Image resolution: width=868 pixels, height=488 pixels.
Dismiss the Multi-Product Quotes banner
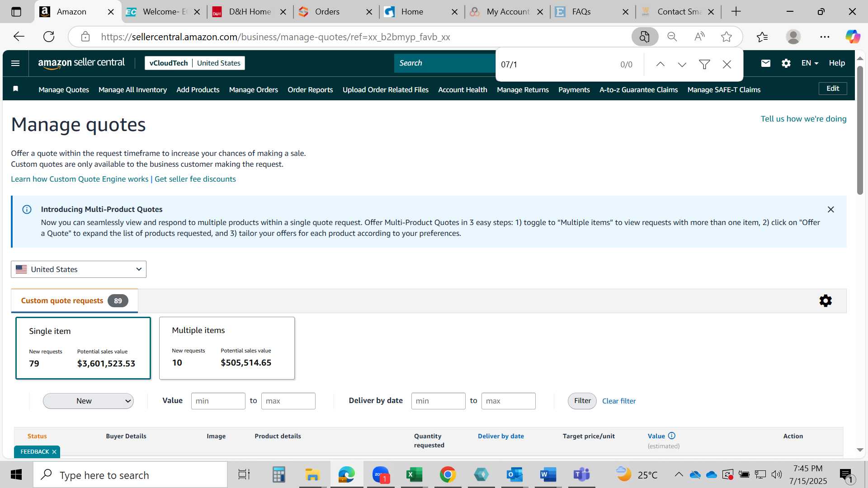(x=830, y=209)
